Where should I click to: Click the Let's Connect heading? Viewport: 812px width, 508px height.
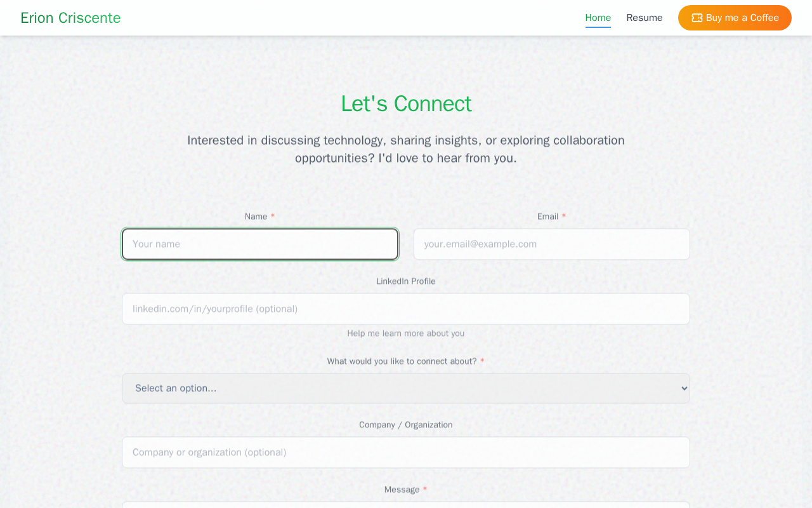click(x=406, y=104)
